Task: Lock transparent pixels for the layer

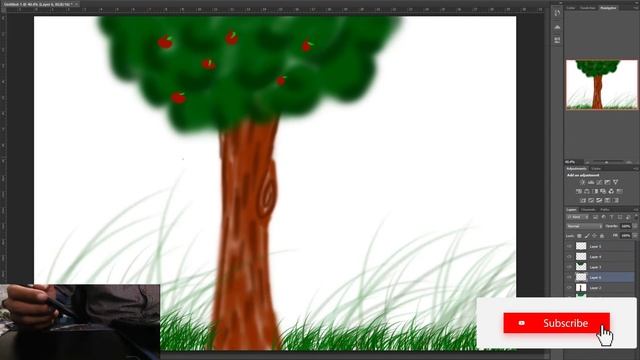Action: (580, 236)
